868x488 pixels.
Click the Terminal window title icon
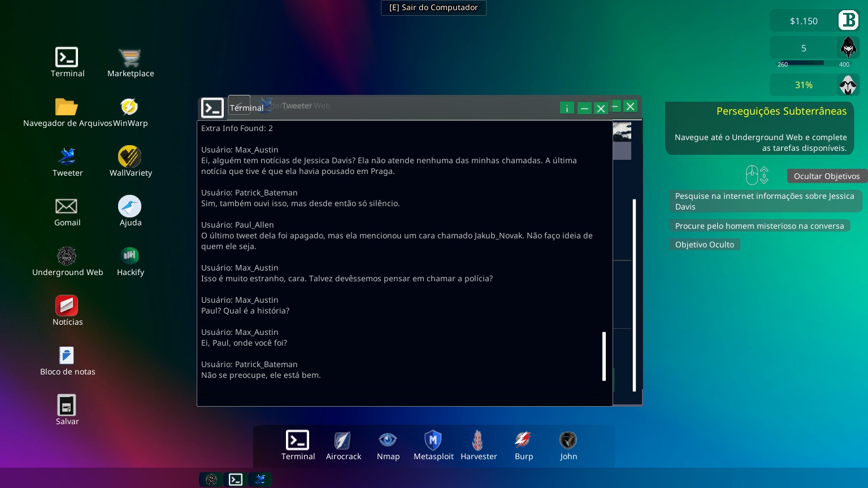pyautogui.click(x=212, y=108)
